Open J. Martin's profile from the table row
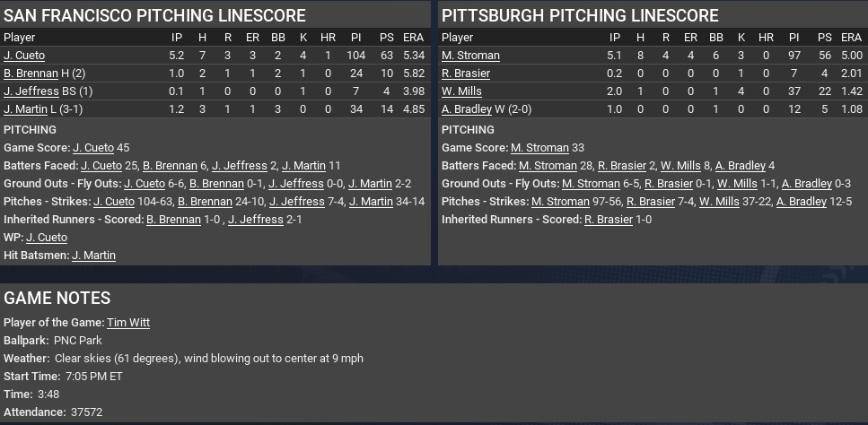Viewport: 868px width, 425px height. click(x=25, y=109)
